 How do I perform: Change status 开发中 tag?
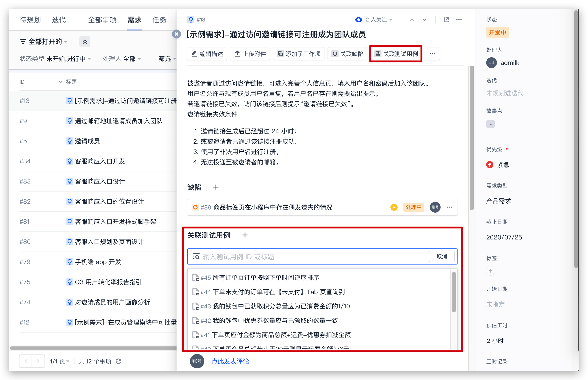497,33
